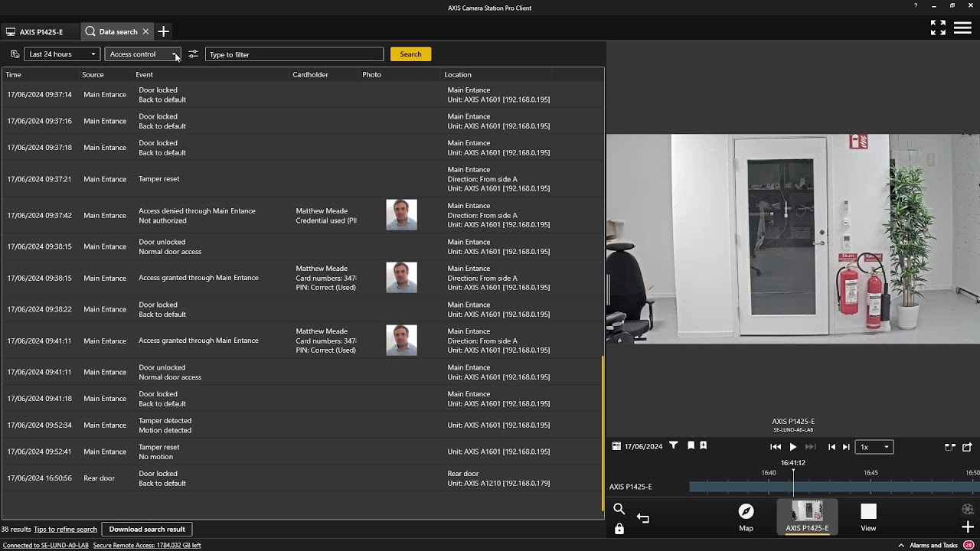Image resolution: width=980 pixels, height=551 pixels.
Task: Click the AXIS P1425-E recording timeline bar
Action: pyautogui.click(x=835, y=487)
